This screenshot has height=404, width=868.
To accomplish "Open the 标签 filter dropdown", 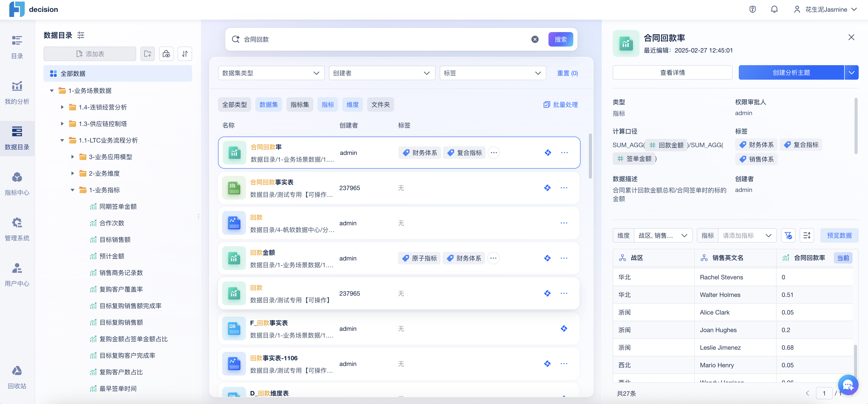I will pyautogui.click(x=493, y=73).
